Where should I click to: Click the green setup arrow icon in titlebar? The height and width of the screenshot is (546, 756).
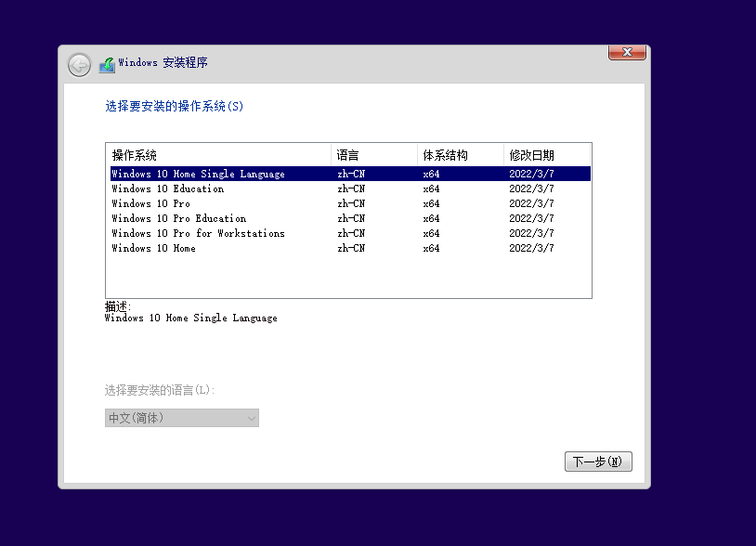click(105, 63)
